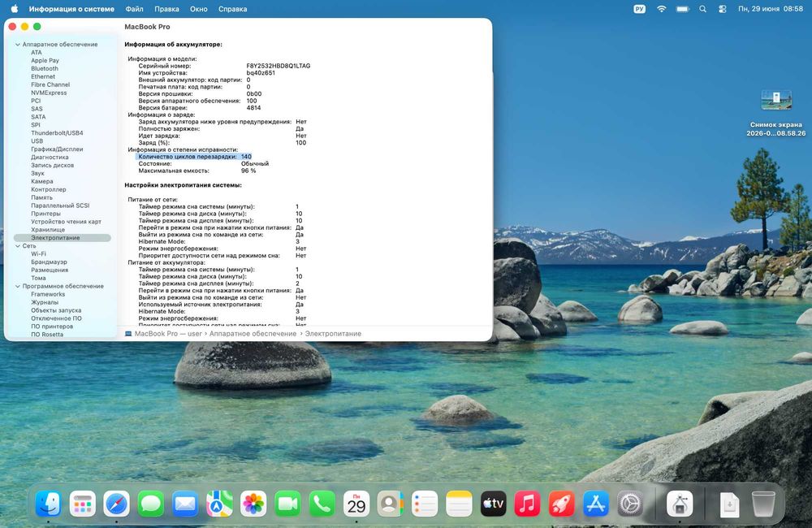Image resolution: width=812 pixels, height=528 pixels.
Task: Select Ethernet in the sidebar
Action: pos(43,76)
